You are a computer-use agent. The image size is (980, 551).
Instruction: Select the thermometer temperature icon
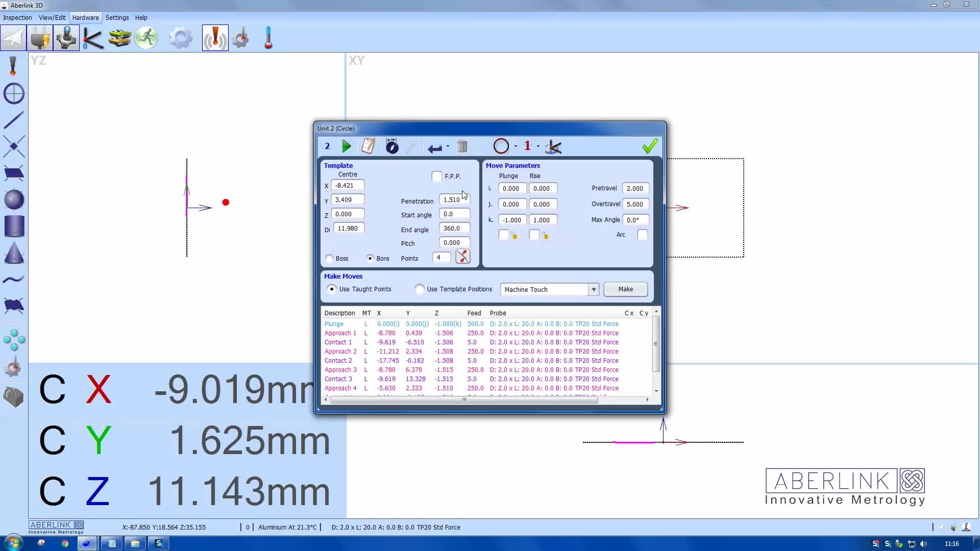point(268,38)
